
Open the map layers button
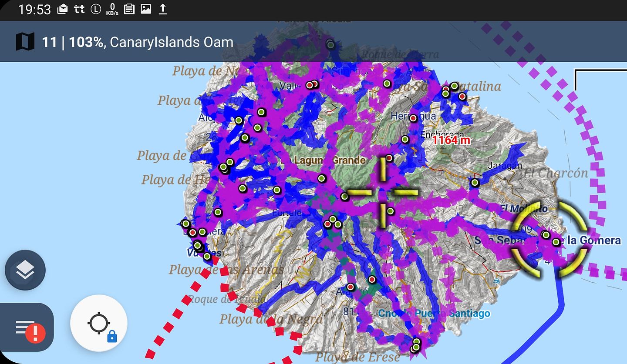[x=25, y=270]
